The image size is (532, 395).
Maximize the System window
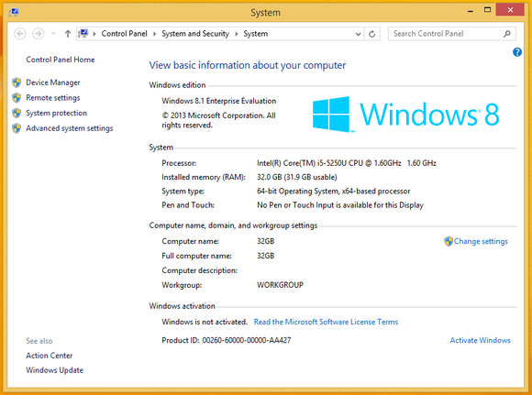pos(487,10)
